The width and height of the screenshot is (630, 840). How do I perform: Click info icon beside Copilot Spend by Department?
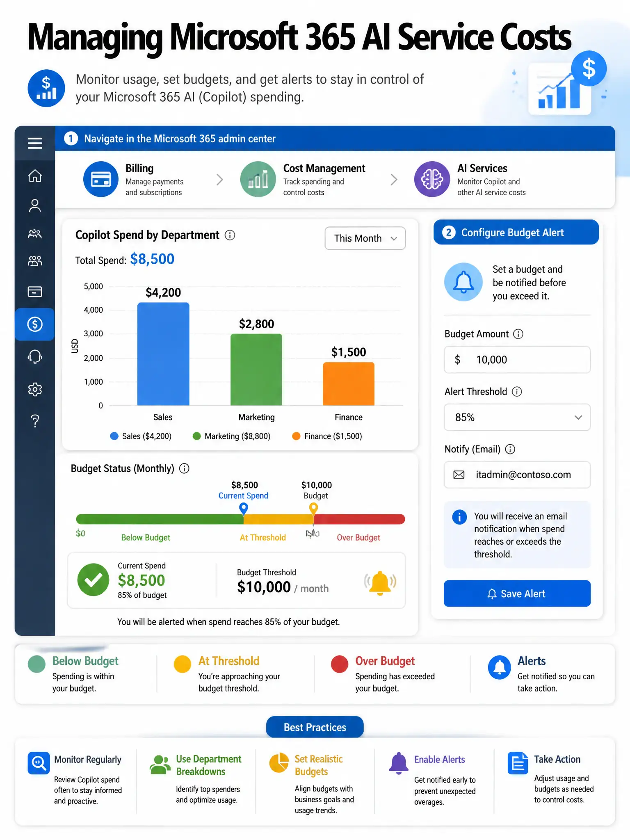(x=230, y=235)
